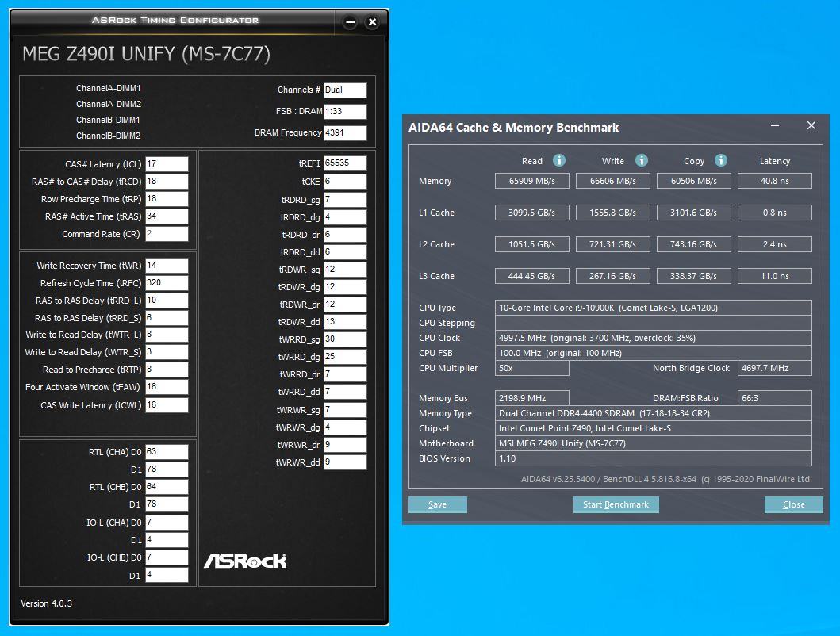Click the CPU Type field in AIDA64
The width and height of the screenshot is (840, 636).
click(653, 308)
